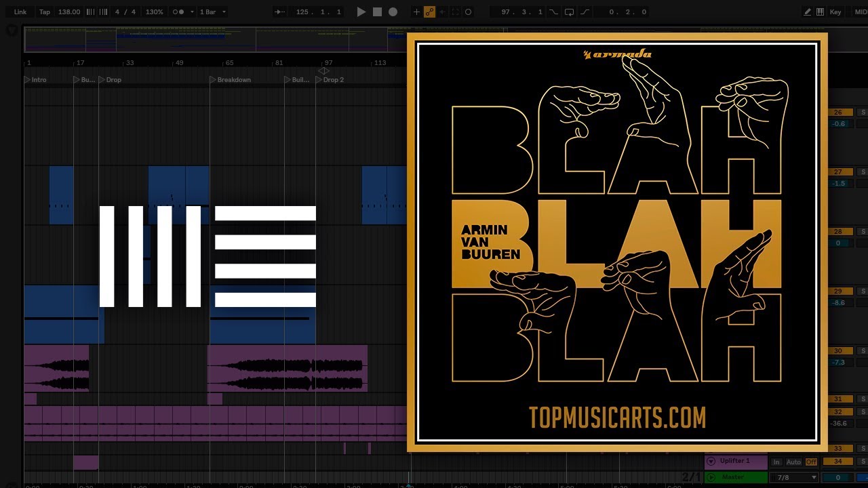Toggle the Follow playback icon
868x488 pixels.
[x=279, y=12]
